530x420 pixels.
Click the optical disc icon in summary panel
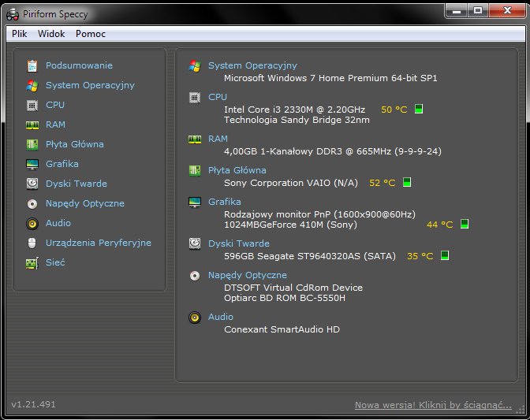click(195, 276)
